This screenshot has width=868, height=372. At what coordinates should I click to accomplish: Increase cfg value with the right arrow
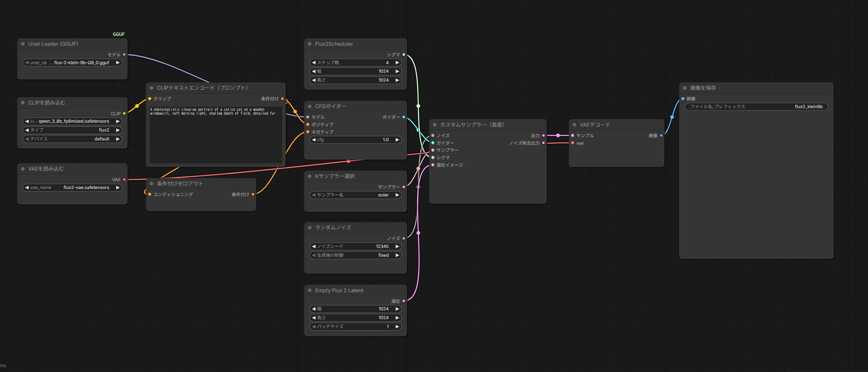tap(397, 140)
